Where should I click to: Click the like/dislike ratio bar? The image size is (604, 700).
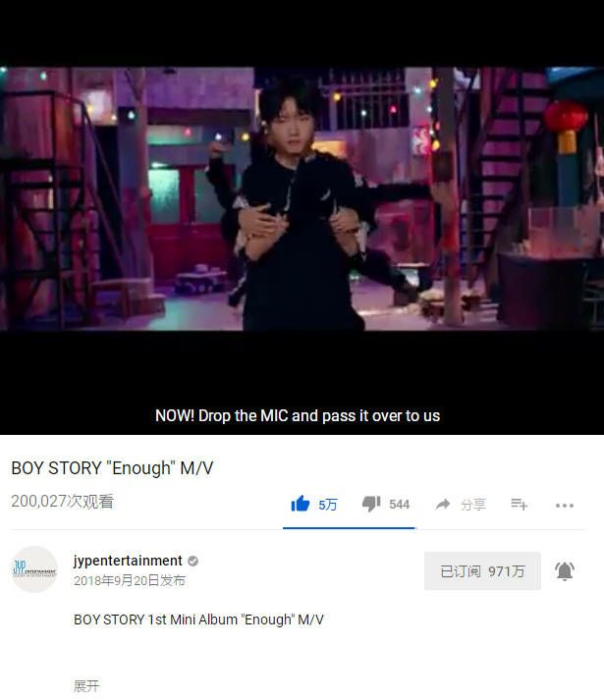click(x=349, y=528)
